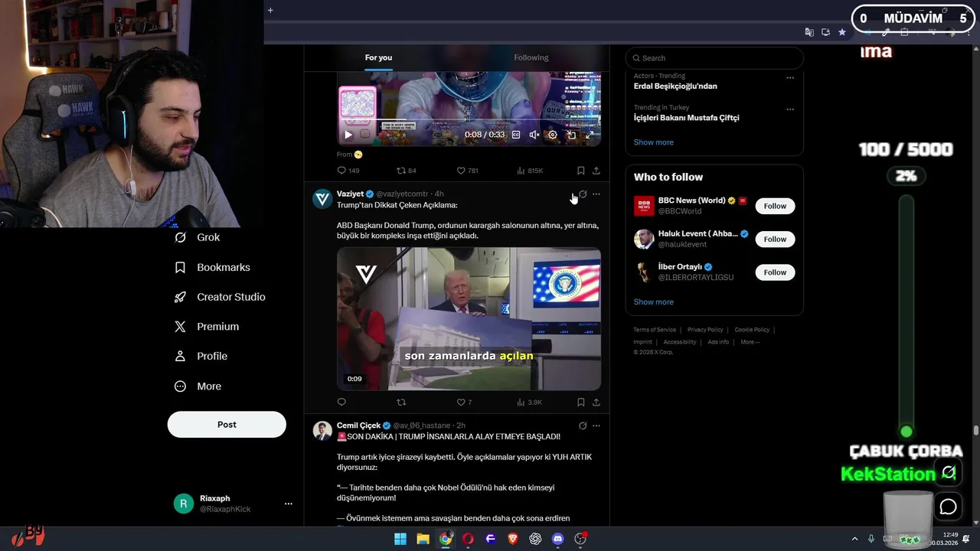Share the Vaziyet post
This screenshot has width=980, height=551.
(596, 403)
